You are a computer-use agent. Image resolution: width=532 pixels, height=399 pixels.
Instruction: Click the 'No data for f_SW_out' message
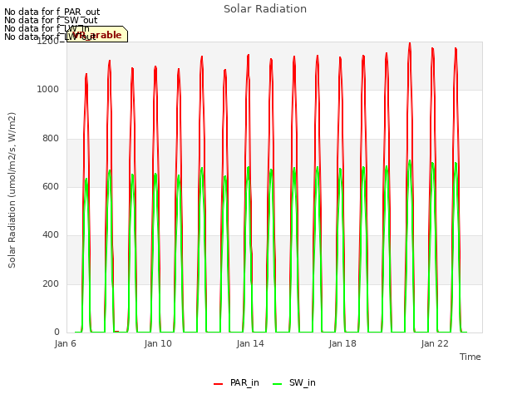[x=51, y=20]
